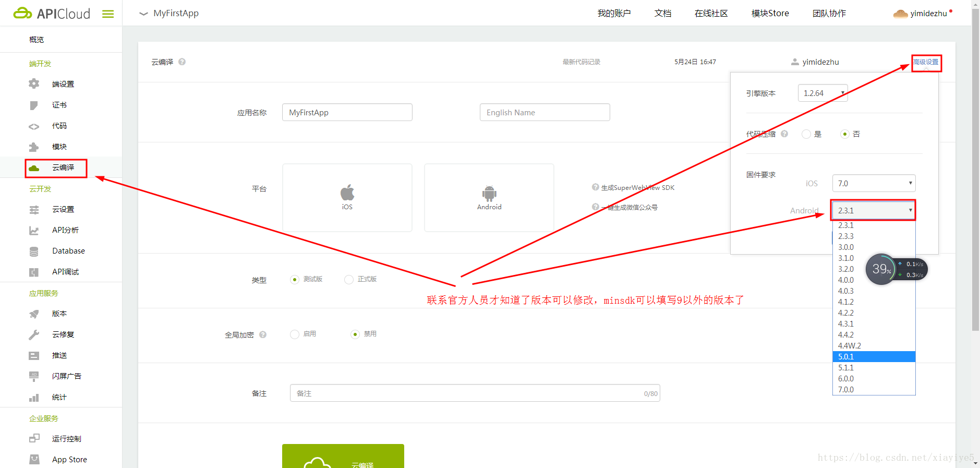
Task: Select the 测试版 radio button
Action: [x=295, y=280]
